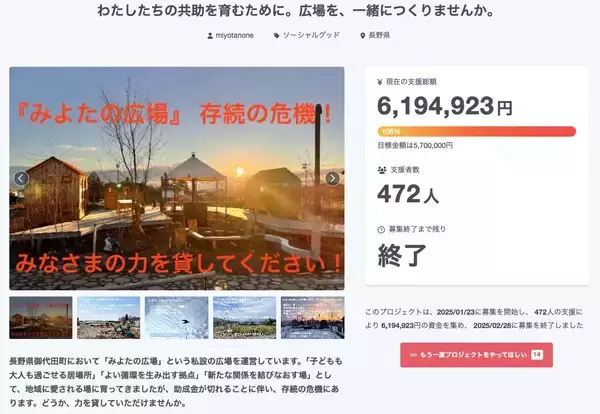Click the user icon beside miyotanone

click(209, 36)
